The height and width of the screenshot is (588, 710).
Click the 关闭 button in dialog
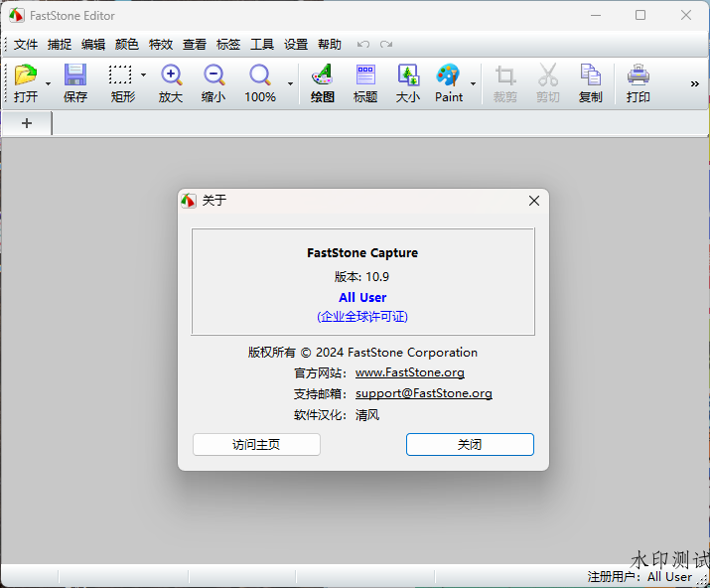point(470,444)
